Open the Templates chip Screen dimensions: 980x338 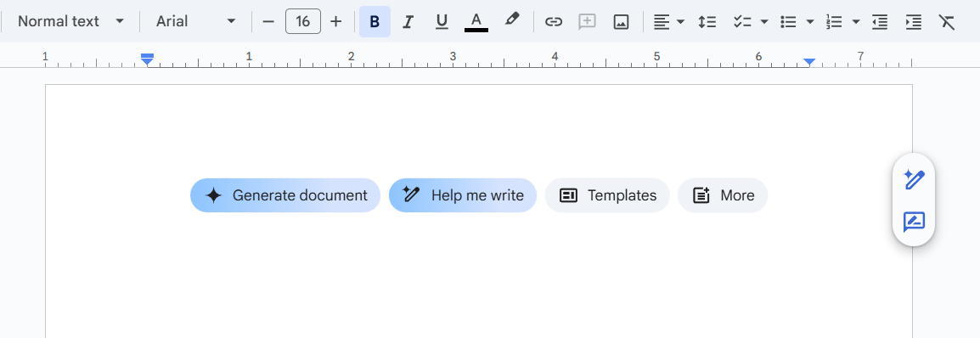pyautogui.click(x=607, y=195)
